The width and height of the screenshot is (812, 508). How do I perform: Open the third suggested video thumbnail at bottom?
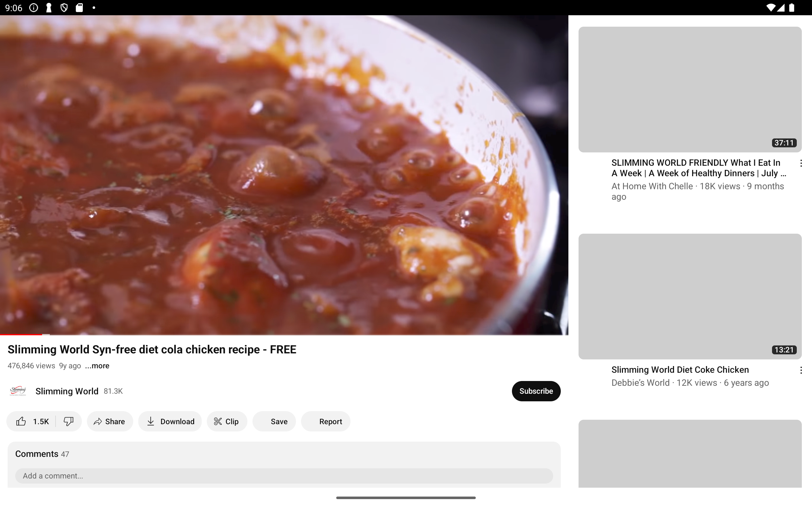pyautogui.click(x=690, y=454)
